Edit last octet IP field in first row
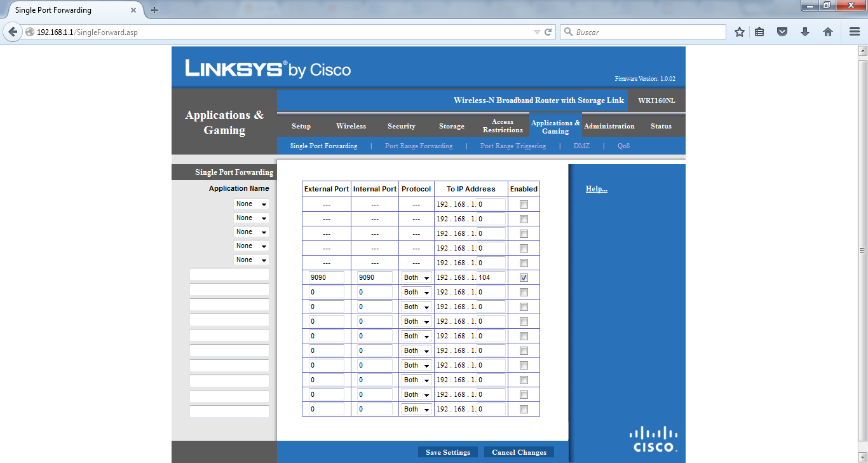 tap(491, 204)
